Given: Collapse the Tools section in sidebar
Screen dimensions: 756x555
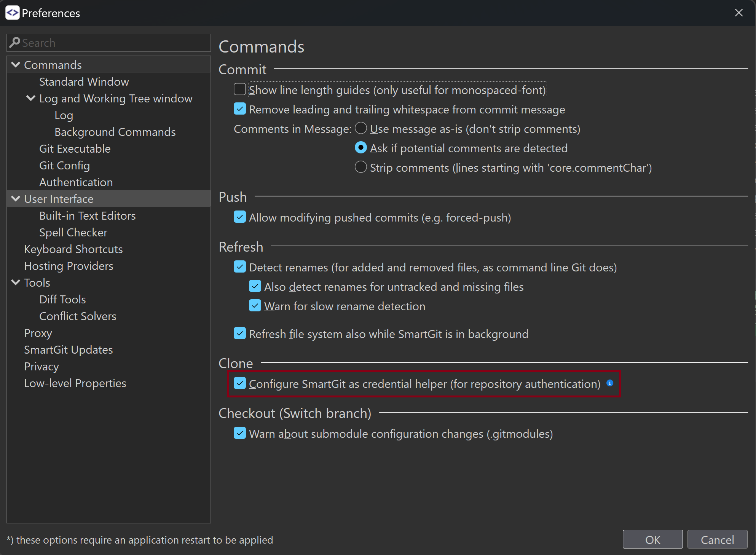Looking at the screenshot, I should coord(15,282).
